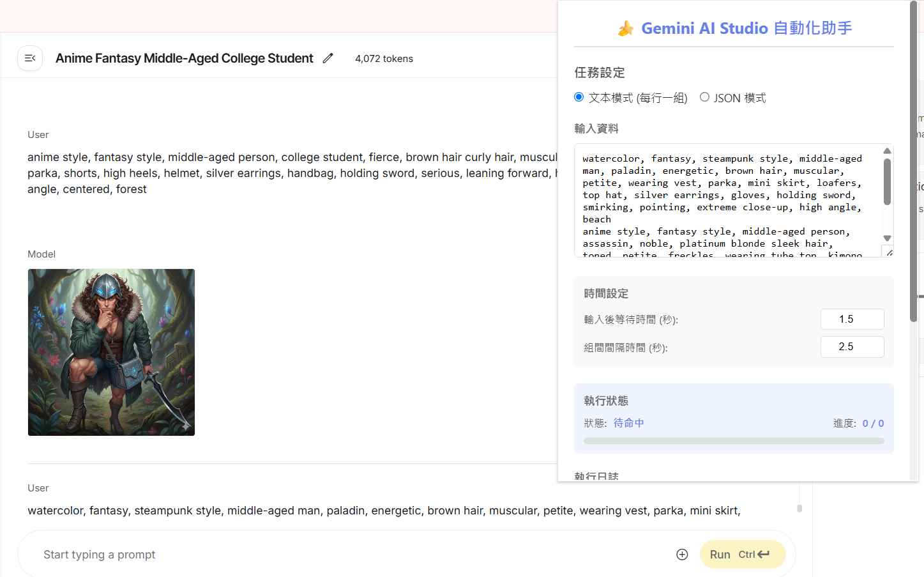Click the 4,072 tokens counter
The image size is (924, 577).
point(384,59)
